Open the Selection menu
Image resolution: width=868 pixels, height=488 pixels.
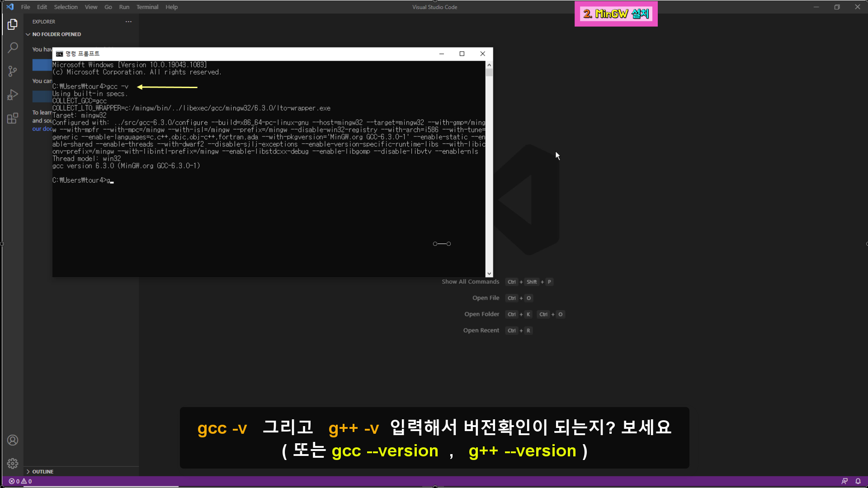click(66, 7)
